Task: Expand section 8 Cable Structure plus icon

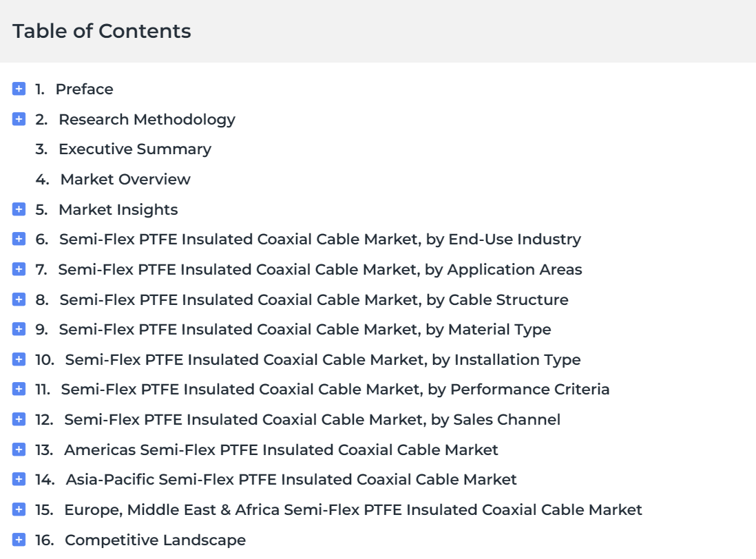Action: coord(19,299)
